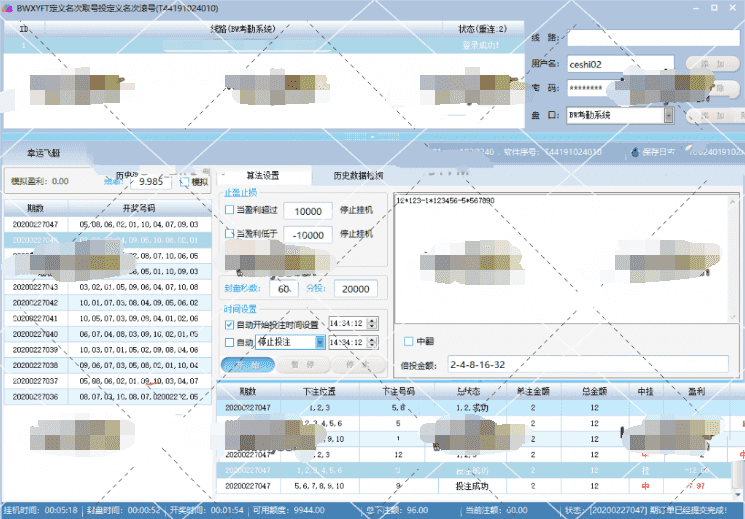Click the 总金额 column header

click(595, 392)
